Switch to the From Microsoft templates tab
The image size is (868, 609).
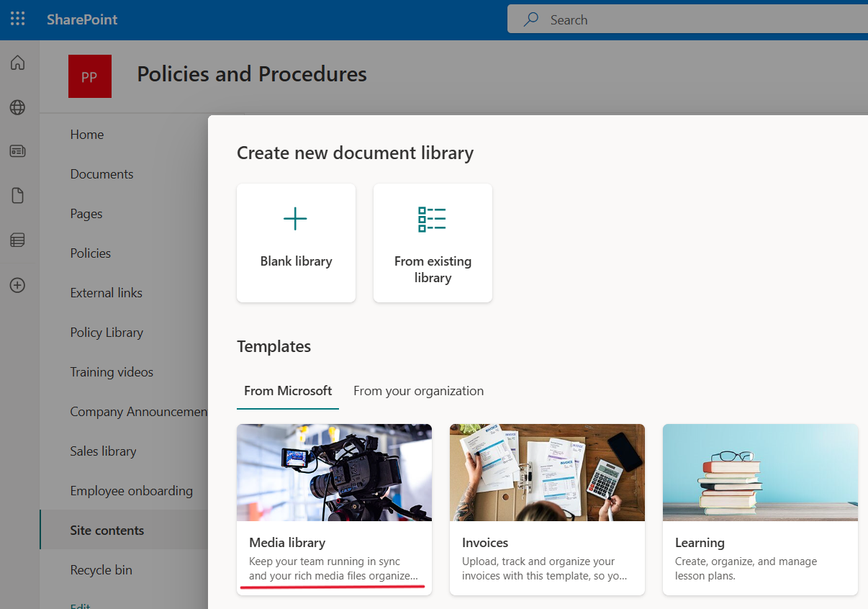coord(287,390)
